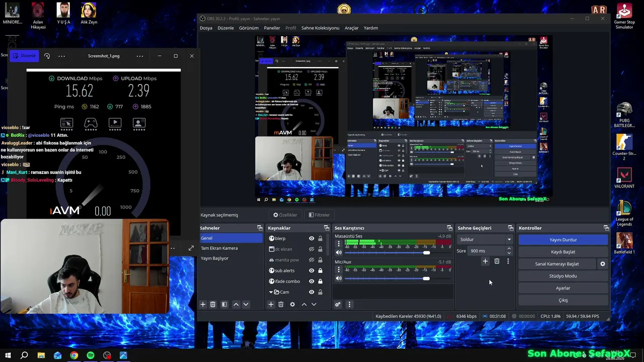The height and width of the screenshot is (362, 644).
Task: Enable Stüdyo Modu
Action: (563, 276)
